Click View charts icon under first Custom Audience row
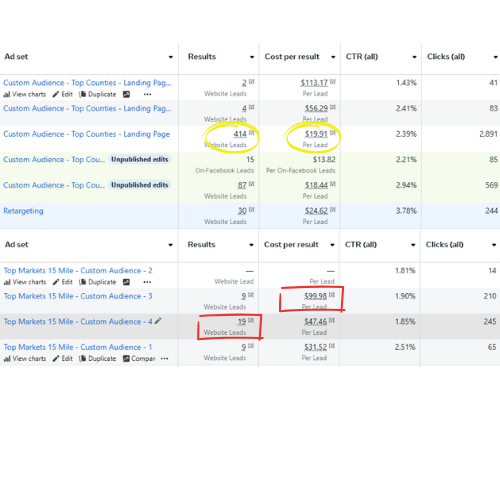Screen dimensions: 500x500 coord(7,94)
